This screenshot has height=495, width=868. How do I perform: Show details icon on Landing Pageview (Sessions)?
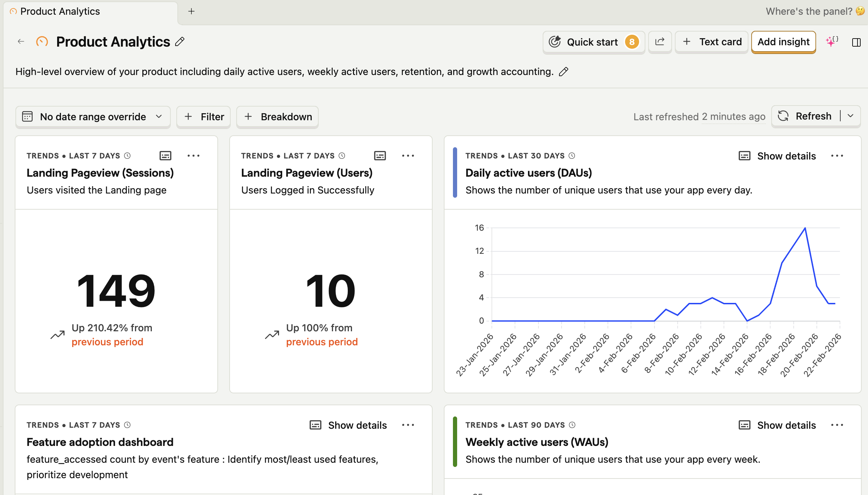click(x=165, y=156)
